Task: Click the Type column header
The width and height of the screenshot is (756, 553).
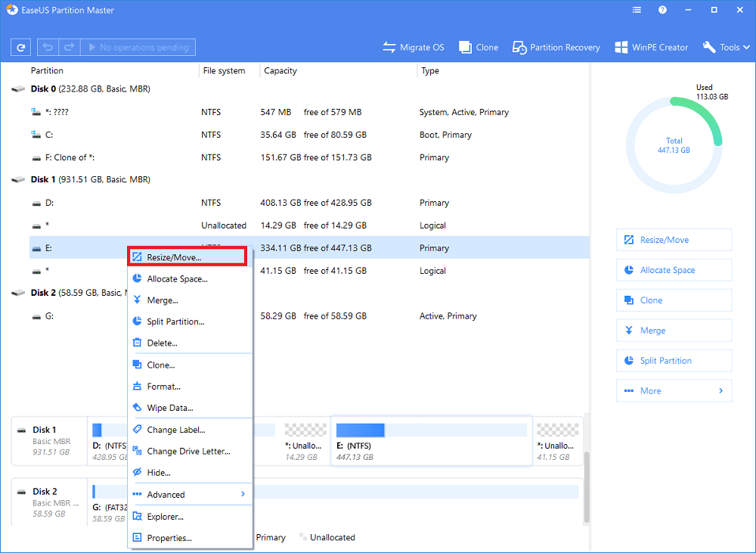Action: [x=430, y=70]
